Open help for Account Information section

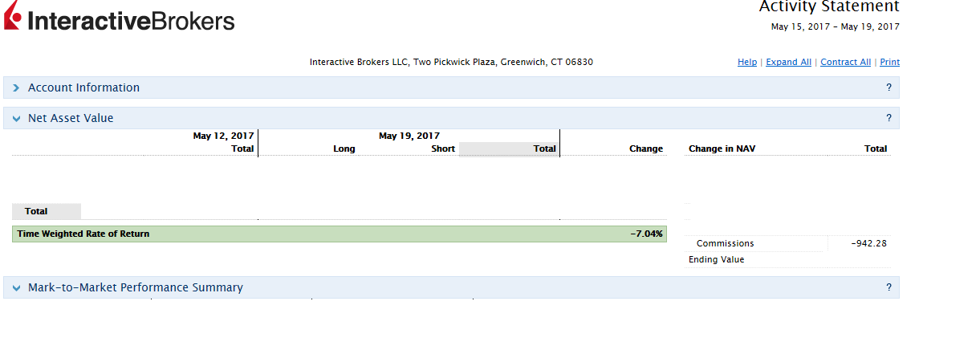coord(889,88)
